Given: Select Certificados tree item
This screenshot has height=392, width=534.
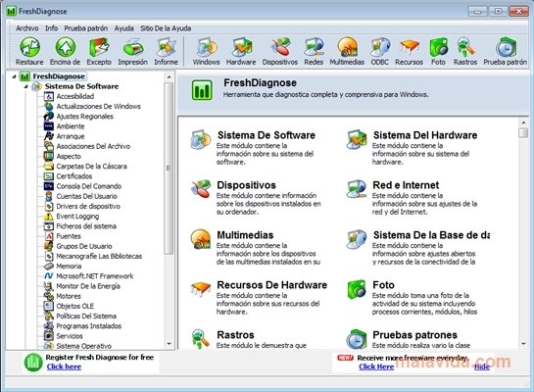Looking at the screenshot, I should (x=73, y=176).
